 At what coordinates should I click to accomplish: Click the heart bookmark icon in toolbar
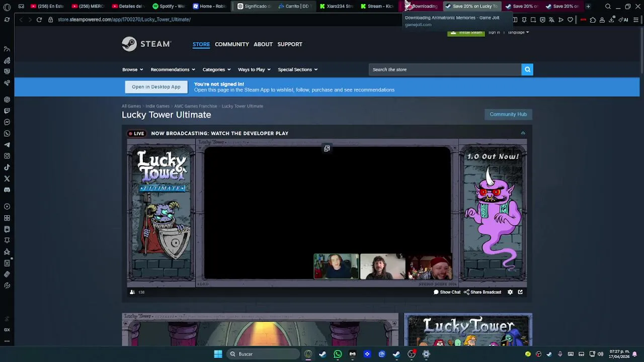(570, 20)
